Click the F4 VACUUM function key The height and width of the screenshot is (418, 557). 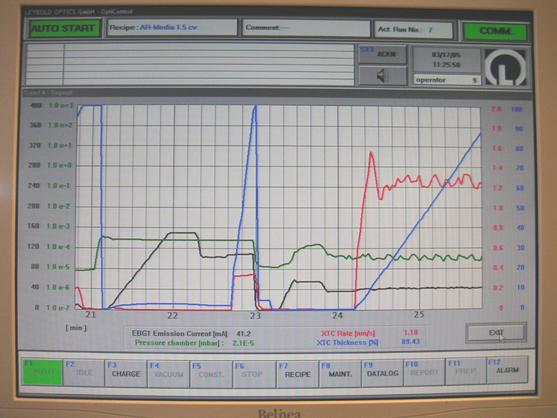click(x=169, y=374)
